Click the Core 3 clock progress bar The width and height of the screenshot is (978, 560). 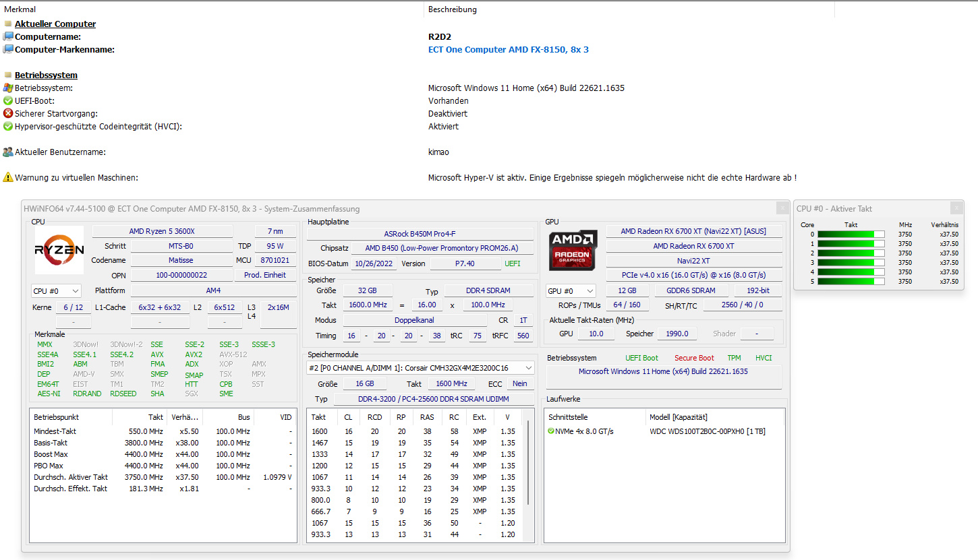851,263
